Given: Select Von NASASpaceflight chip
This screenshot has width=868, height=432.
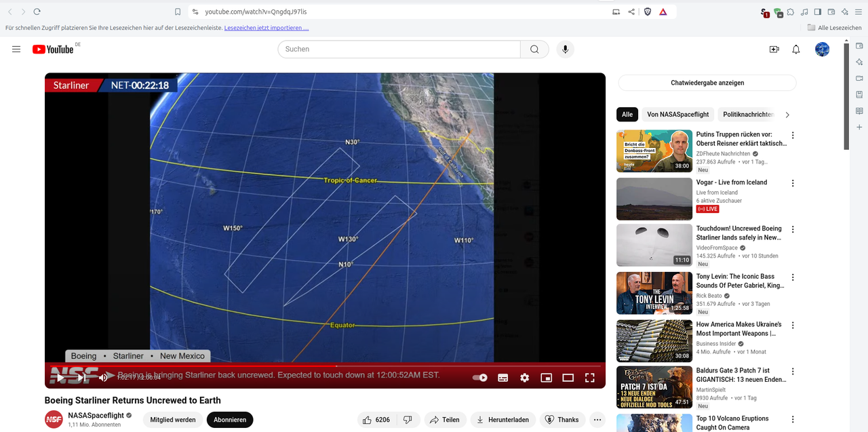Looking at the screenshot, I should [678, 115].
